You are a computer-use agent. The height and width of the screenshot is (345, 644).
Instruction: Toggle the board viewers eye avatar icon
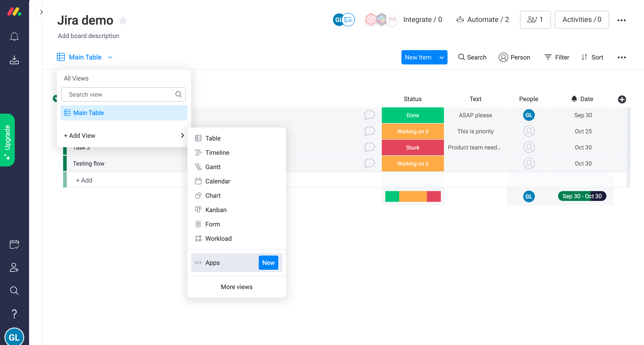[x=348, y=20]
